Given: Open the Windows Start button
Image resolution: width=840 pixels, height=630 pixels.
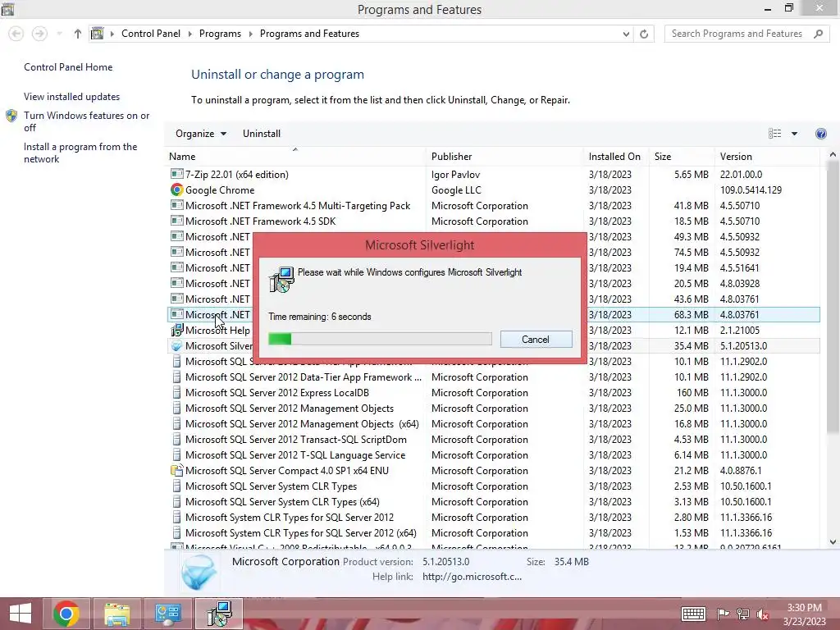Looking at the screenshot, I should [21, 614].
